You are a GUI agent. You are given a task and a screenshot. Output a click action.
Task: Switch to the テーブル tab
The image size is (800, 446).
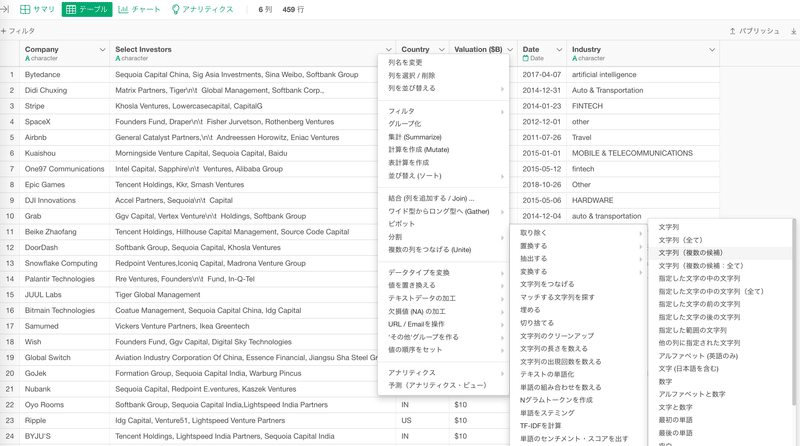coord(87,9)
